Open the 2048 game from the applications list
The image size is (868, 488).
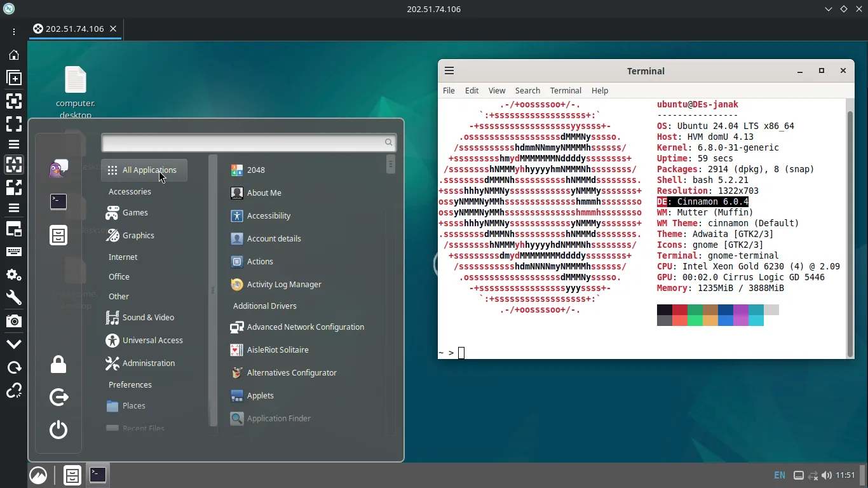click(255, 170)
